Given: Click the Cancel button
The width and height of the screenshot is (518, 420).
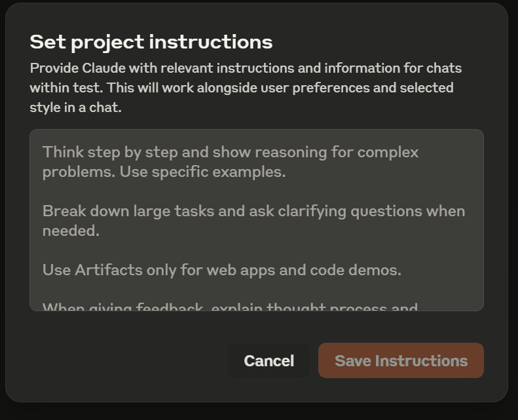Looking at the screenshot, I should tap(268, 361).
